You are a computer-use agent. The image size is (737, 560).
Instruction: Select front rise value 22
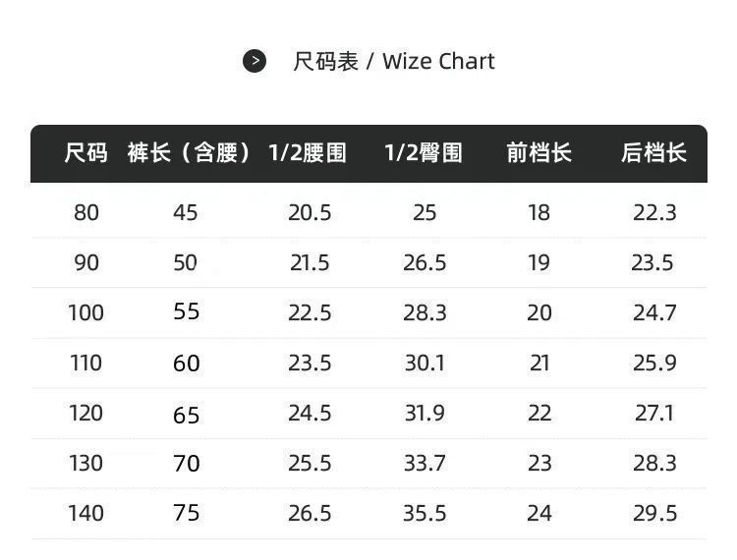(539, 413)
